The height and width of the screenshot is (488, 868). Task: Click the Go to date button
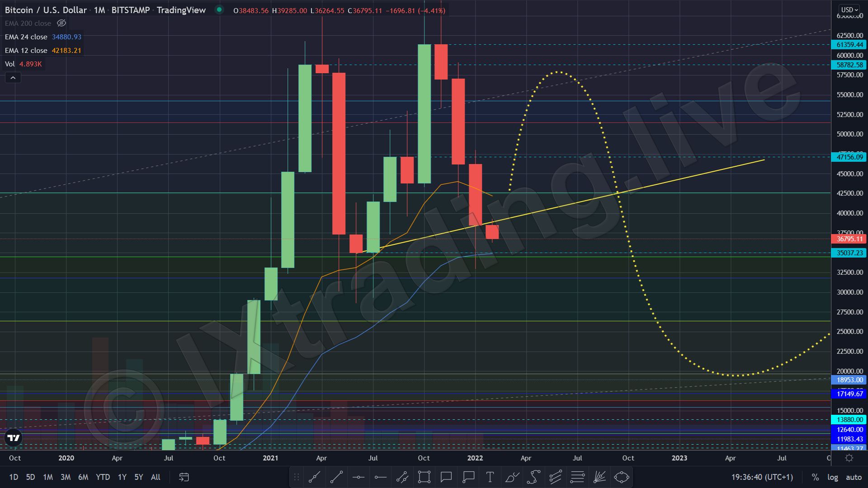[x=184, y=477]
